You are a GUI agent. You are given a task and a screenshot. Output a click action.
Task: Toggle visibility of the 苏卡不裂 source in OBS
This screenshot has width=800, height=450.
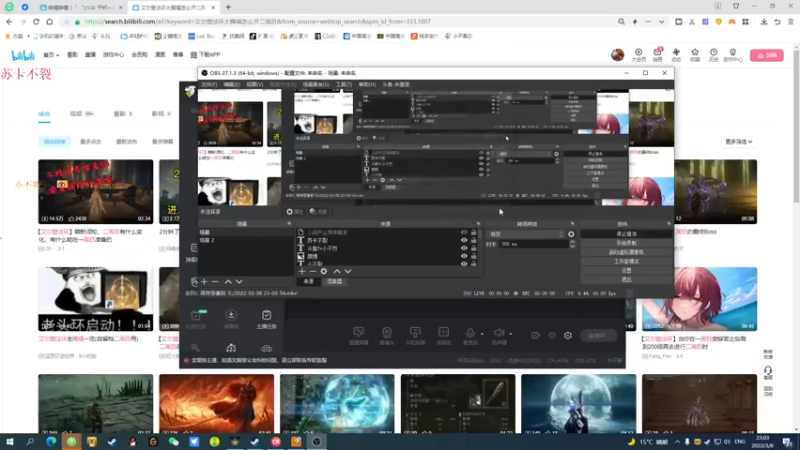tap(464, 240)
